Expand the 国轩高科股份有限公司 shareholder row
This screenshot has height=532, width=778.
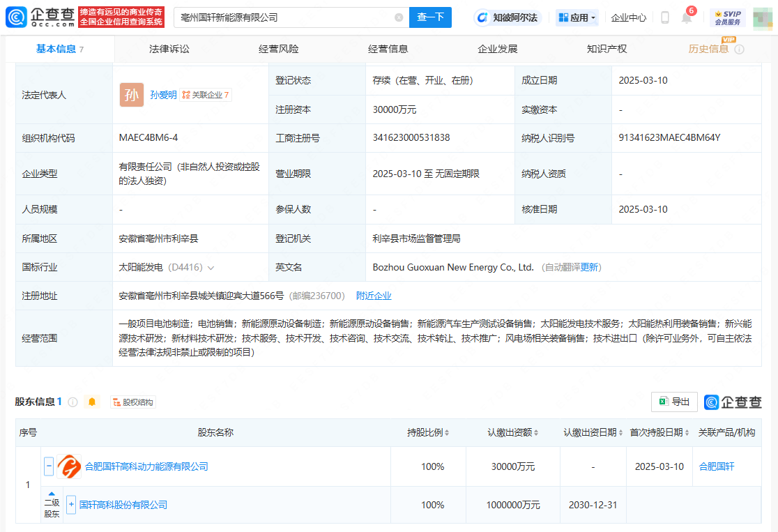coord(71,505)
